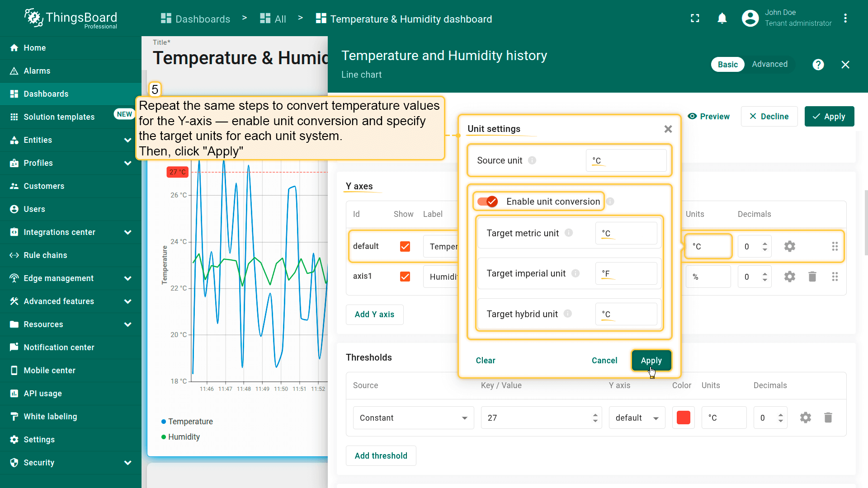Open the threshold Y axis default dropdown

[x=637, y=418]
